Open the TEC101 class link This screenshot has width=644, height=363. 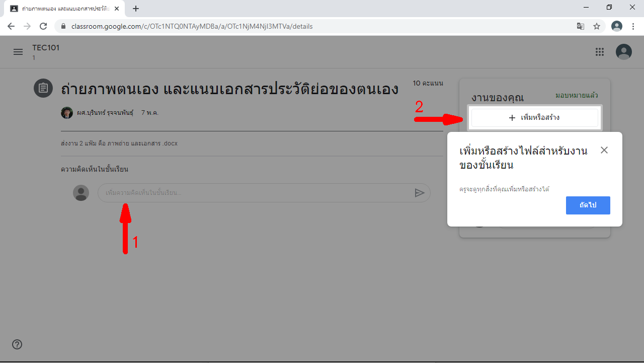point(46,48)
